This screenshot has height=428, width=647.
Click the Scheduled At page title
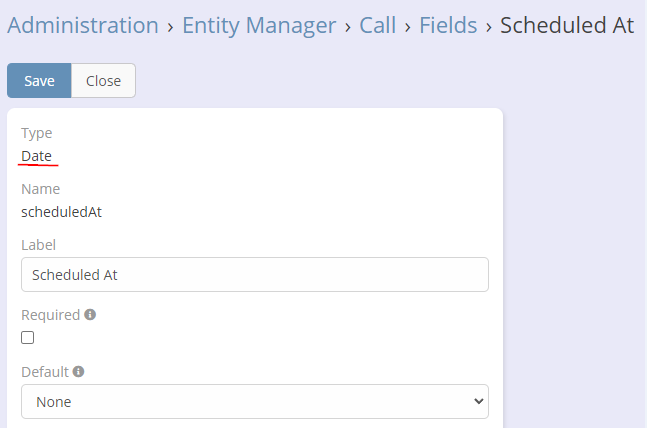[567, 25]
